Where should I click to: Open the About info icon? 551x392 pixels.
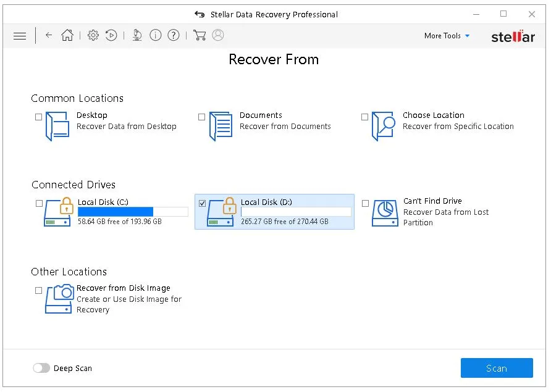click(155, 35)
